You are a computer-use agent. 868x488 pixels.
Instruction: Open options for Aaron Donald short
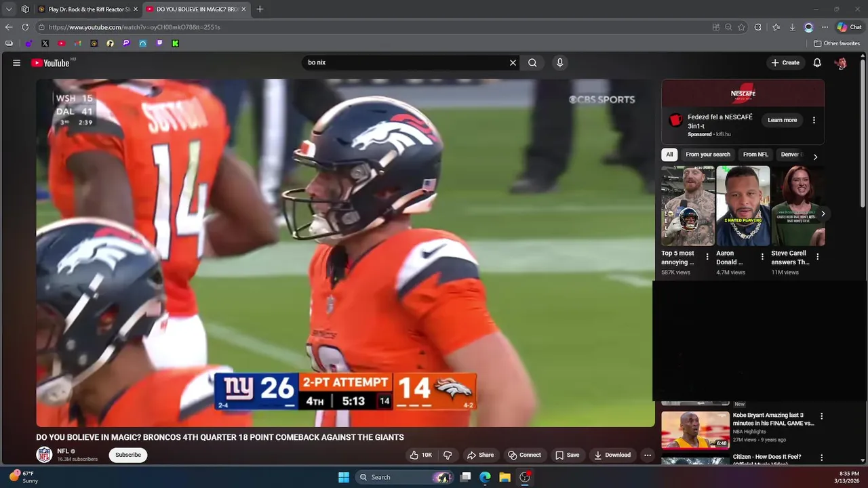coord(762,257)
